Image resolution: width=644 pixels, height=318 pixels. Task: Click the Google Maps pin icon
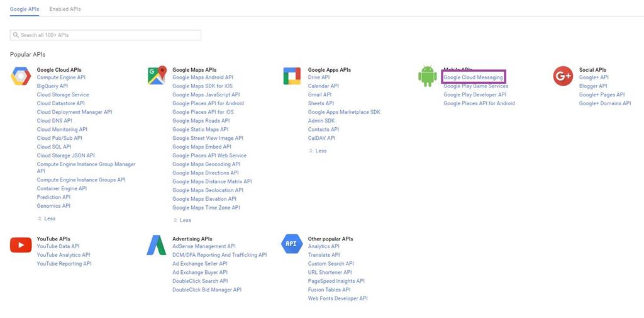point(157,76)
